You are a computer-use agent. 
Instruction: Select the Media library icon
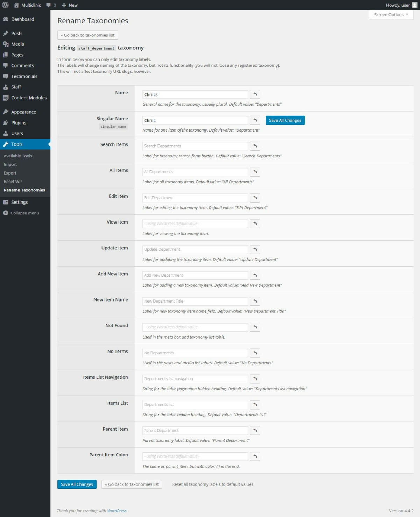pyautogui.click(x=6, y=44)
